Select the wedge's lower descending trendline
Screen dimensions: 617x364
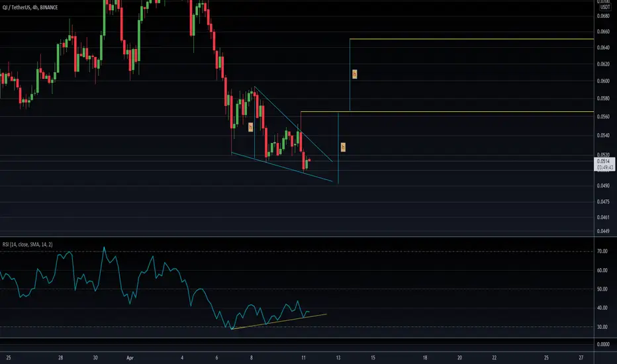point(282,167)
